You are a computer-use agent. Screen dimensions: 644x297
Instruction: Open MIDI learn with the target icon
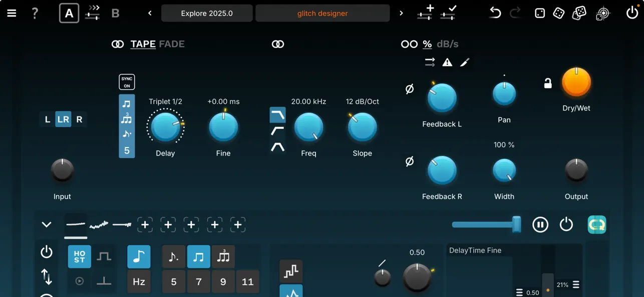(603, 13)
